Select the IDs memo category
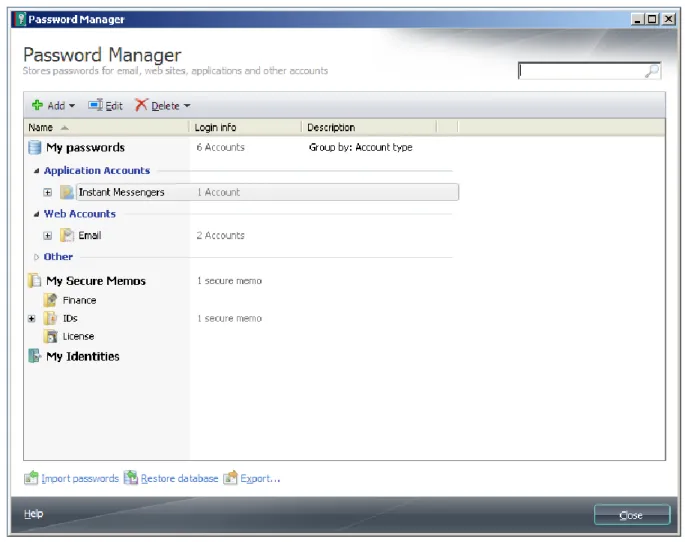This screenshot has height=542, width=685. [70, 318]
